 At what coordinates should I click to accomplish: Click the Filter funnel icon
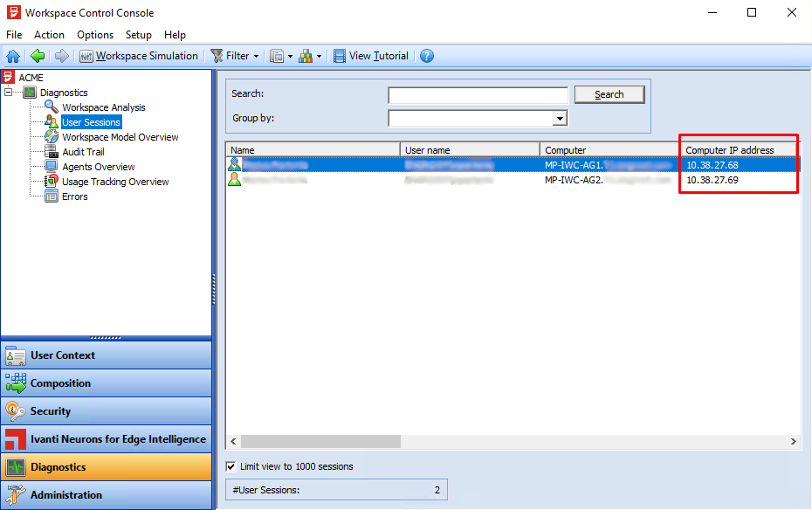[217, 56]
